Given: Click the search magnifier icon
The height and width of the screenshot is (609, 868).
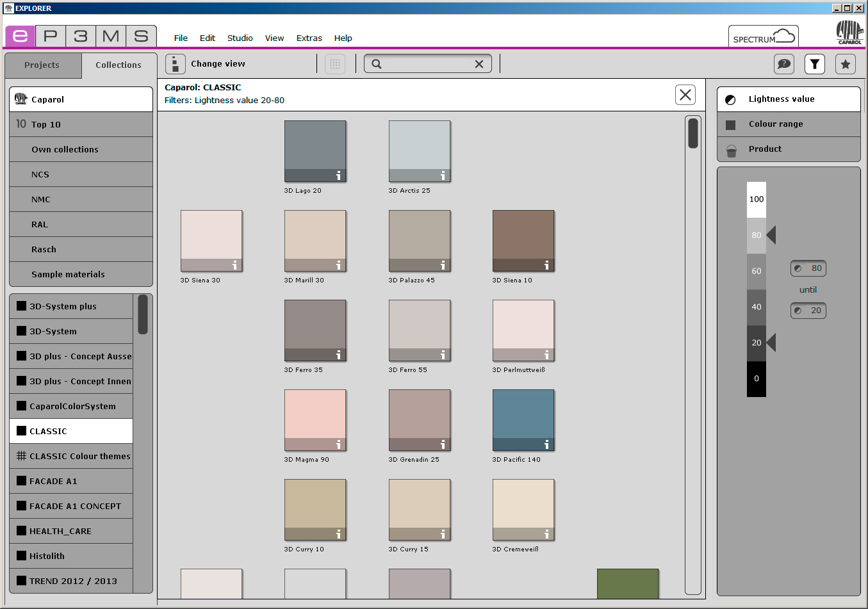Looking at the screenshot, I should [377, 64].
